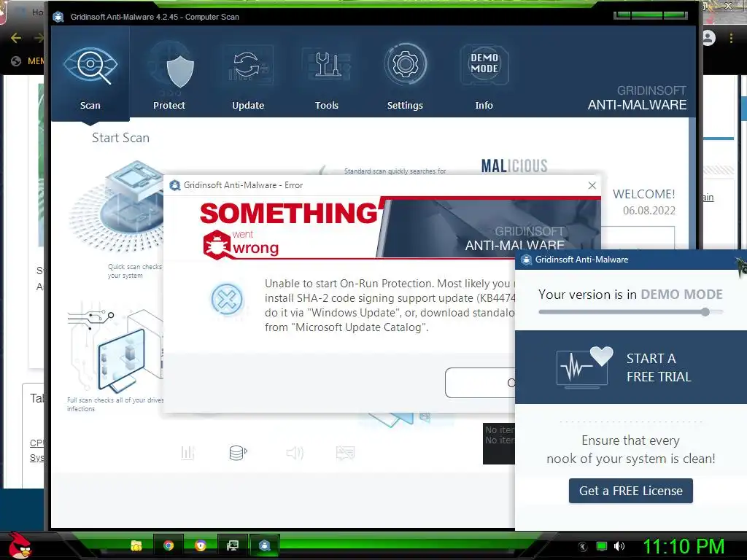Open the Update section
The height and width of the screenshot is (560, 747).
(248, 76)
